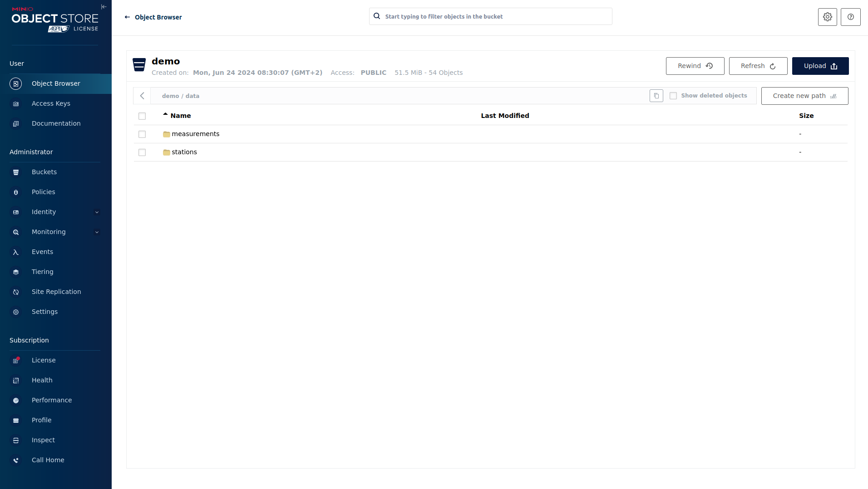Open the help question mark icon
The width and height of the screenshot is (868, 489).
[850, 17]
